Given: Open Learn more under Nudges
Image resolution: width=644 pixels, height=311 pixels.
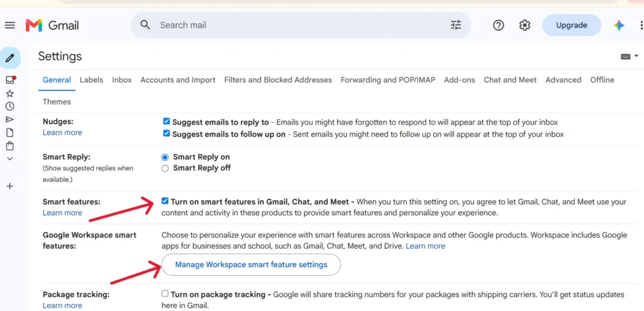Looking at the screenshot, I should tap(62, 132).
